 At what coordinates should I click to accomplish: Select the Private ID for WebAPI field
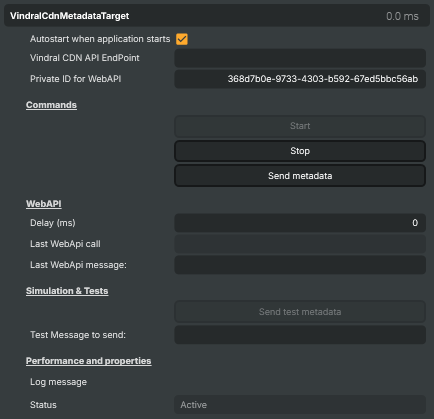tap(300, 79)
